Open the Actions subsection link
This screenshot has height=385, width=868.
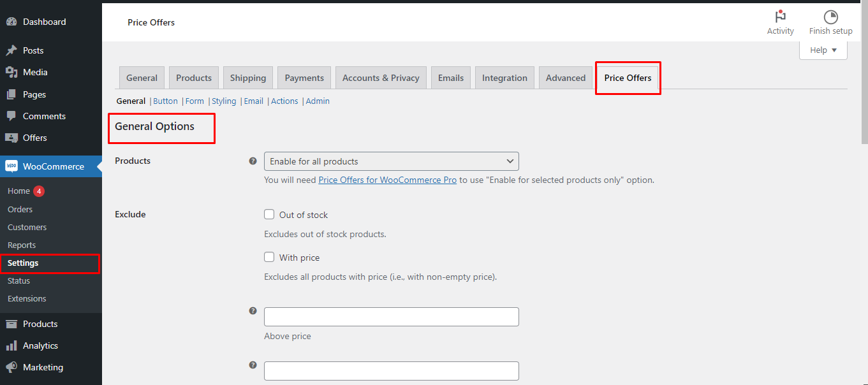[284, 101]
